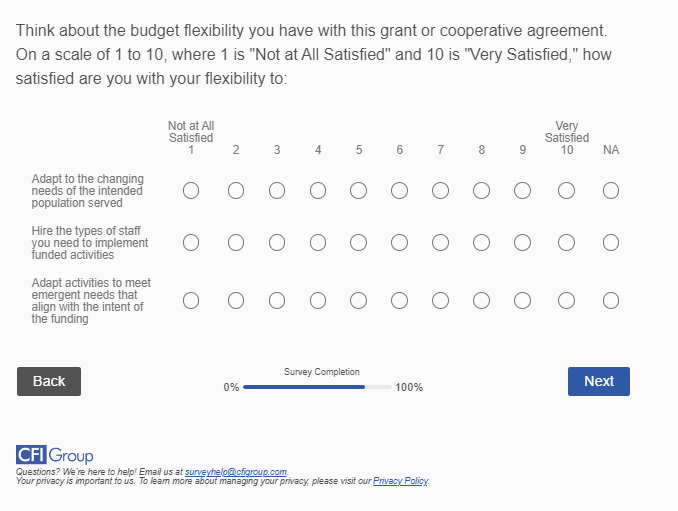Rate 'Hire the types of staff' as 5

click(358, 242)
